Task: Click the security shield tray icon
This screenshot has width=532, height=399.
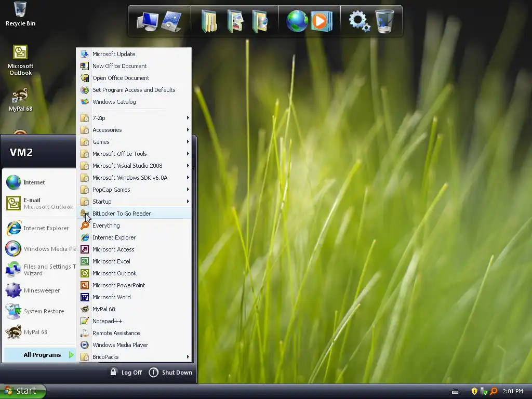Action: 474,391
